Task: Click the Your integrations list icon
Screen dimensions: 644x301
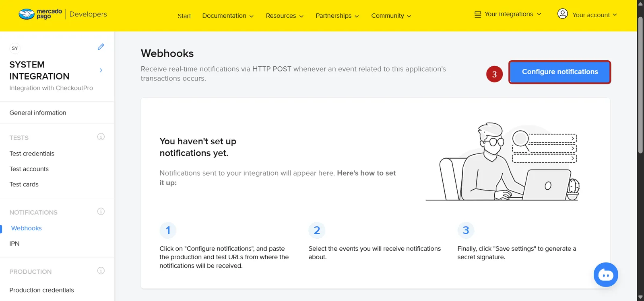Action: click(x=478, y=14)
